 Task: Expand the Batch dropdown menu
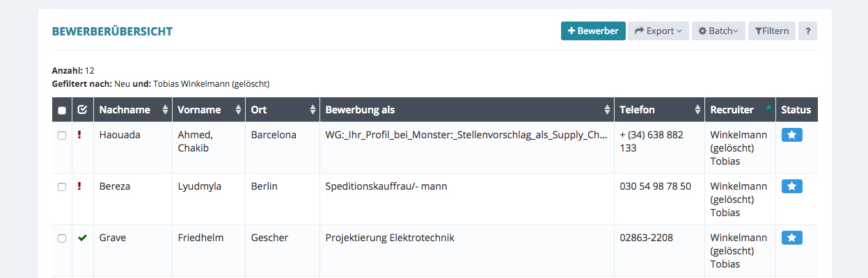(x=718, y=31)
